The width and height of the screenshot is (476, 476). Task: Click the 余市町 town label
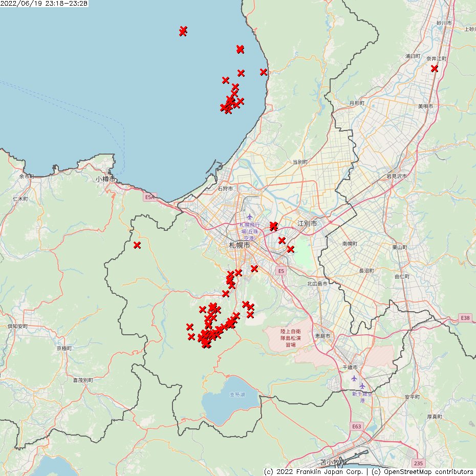tap(27, 177)
